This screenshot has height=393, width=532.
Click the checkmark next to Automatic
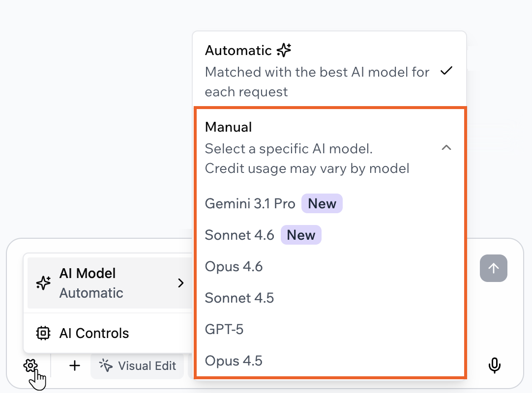(x=446, y=71)
